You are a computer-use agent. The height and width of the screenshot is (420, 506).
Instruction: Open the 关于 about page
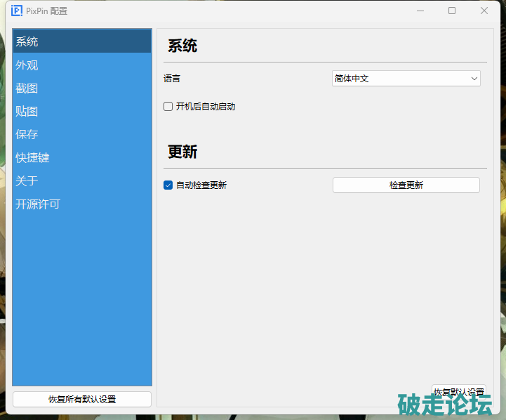27,181
